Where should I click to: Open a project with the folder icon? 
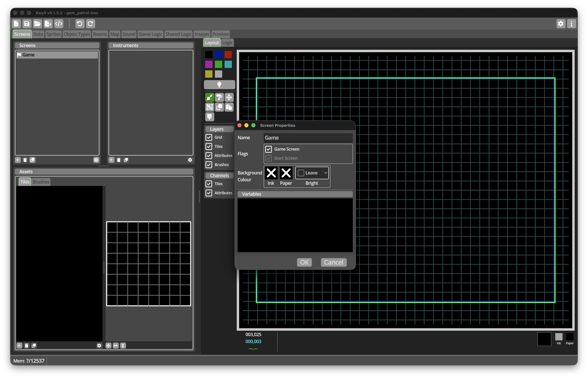click(37, 24)
